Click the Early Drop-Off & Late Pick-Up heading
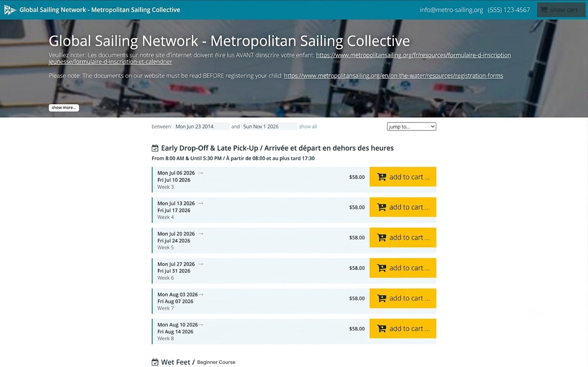 click(x=277, y=148)
